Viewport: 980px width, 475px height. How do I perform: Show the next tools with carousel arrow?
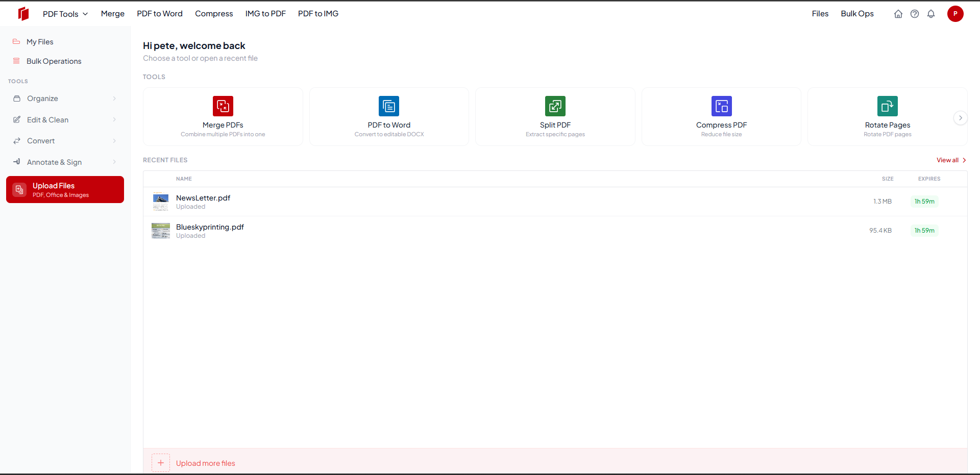coord(961,118)
